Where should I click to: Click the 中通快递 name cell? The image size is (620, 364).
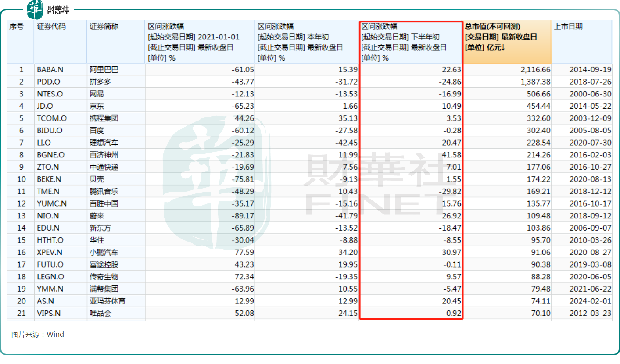pyautogui.click(x=116, y=167)
